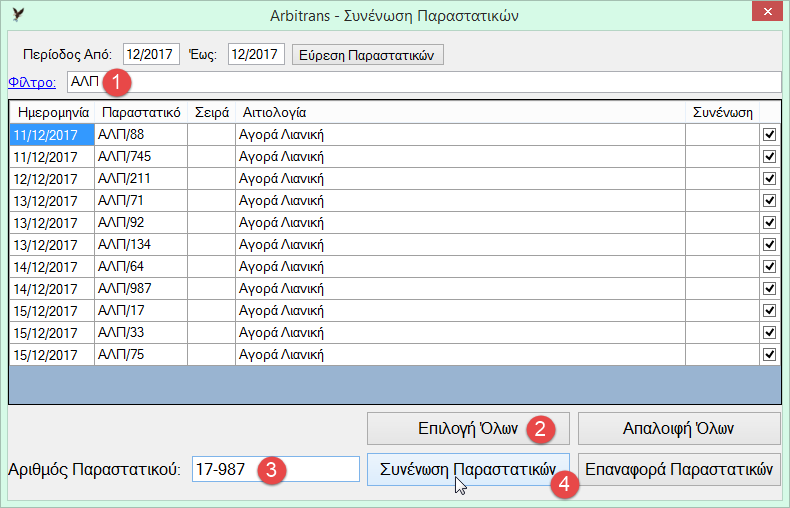Sort by the Παραστατικό column header
This screenshot has height=508, width=790.
click(141, 112)
